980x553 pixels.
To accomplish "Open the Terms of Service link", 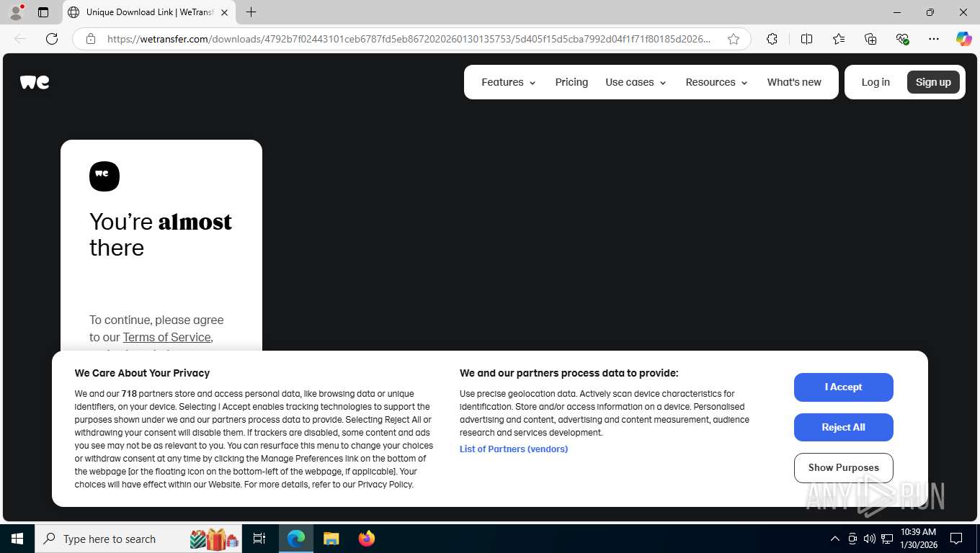I will tap(166, 337).
